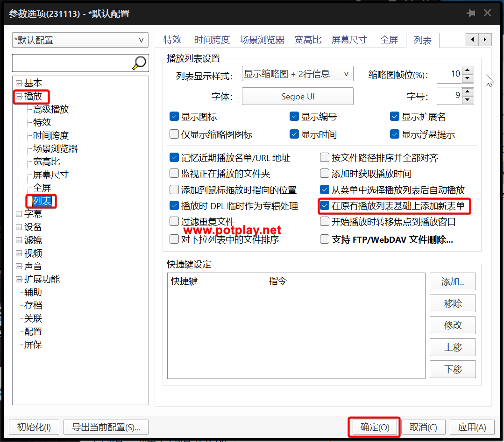Click 导出当前配置(S)... button
The height and width of the screenshot is (442, 504).
click(106, 427)
